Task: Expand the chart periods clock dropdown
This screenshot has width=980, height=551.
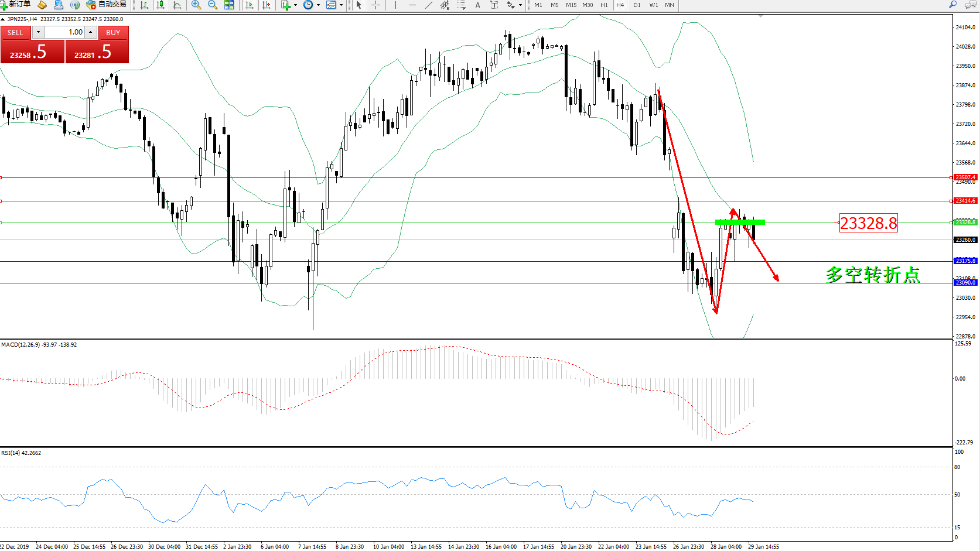Action: (318, 5)
